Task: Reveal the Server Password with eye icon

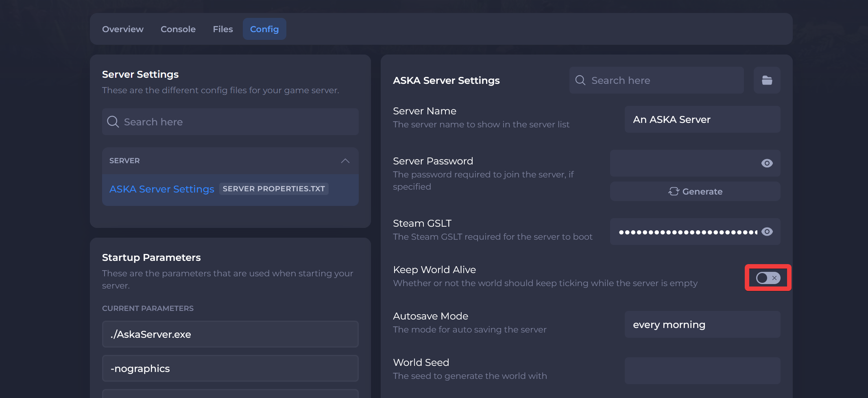Action: point(767,163)
